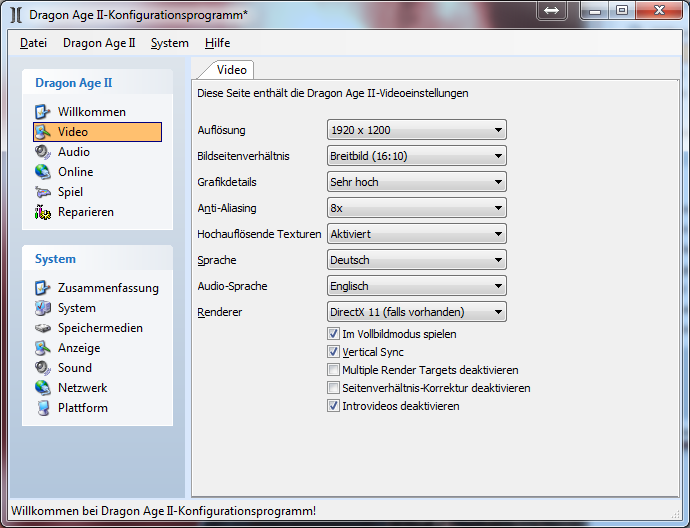
Task: Open the Datei menu
Action: [x=33, y=43]
